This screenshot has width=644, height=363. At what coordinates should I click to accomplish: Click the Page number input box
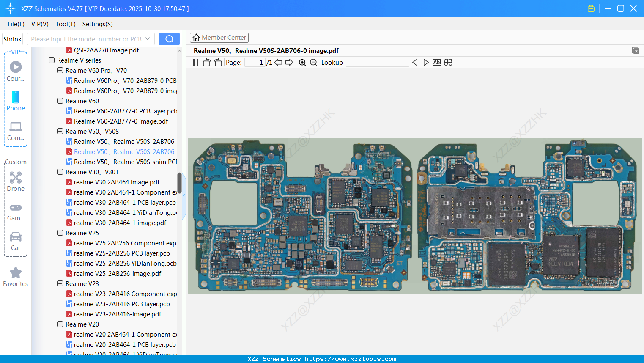(255, 63)
